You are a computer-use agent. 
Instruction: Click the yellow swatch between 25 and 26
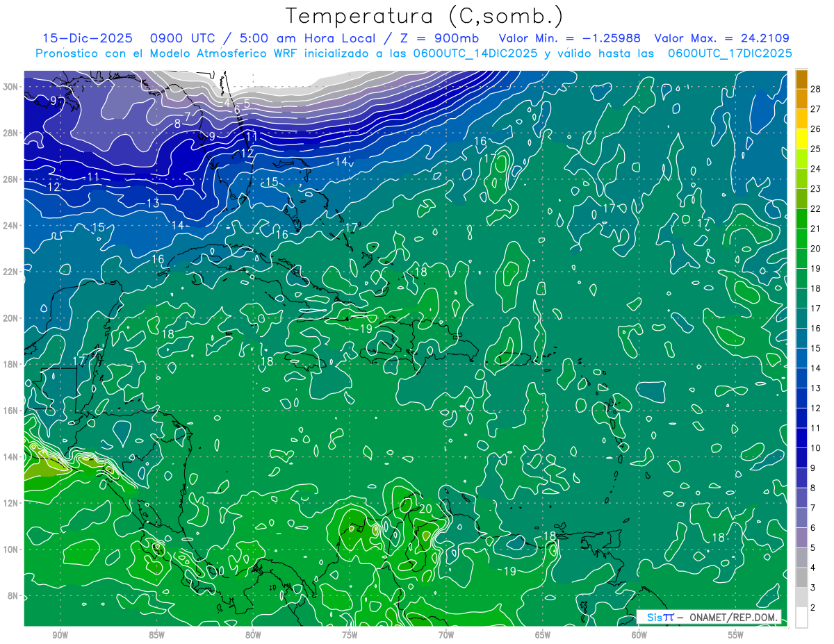coord(801,139)
